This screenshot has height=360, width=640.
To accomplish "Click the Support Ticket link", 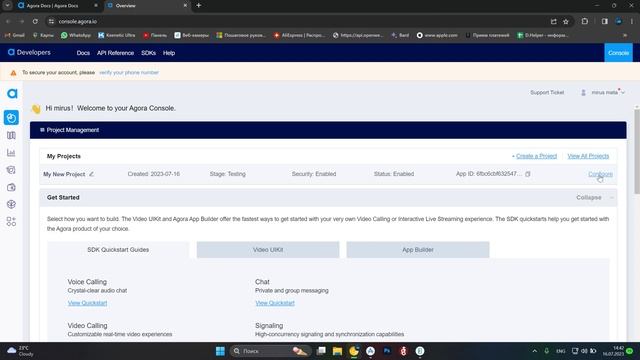I will tap(547, 93).
